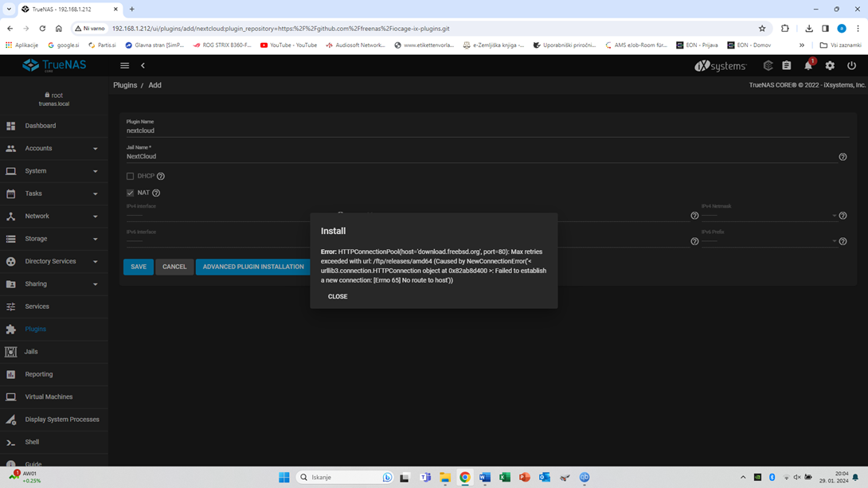
Task: Select Plugins in sidebar
Action: click(x=53, y=330)
